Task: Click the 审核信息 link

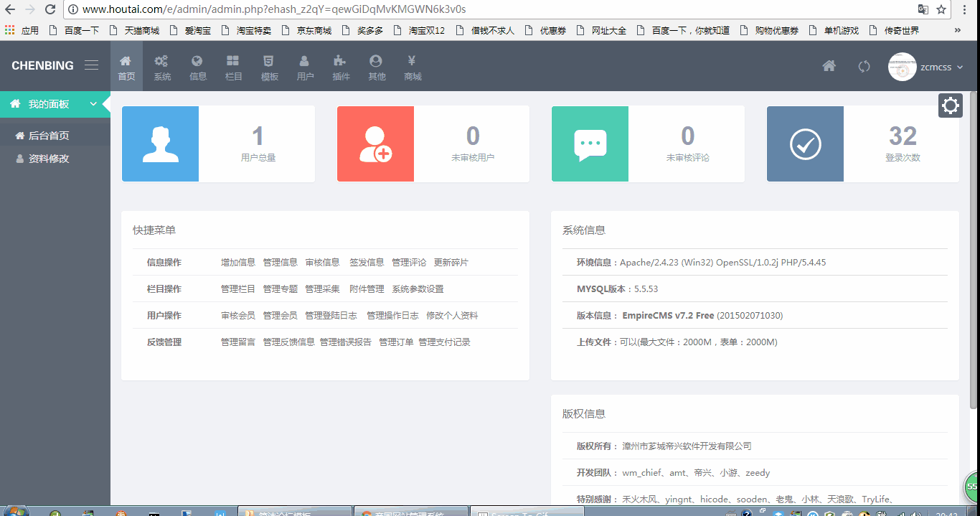Action: tap(323, 263)
